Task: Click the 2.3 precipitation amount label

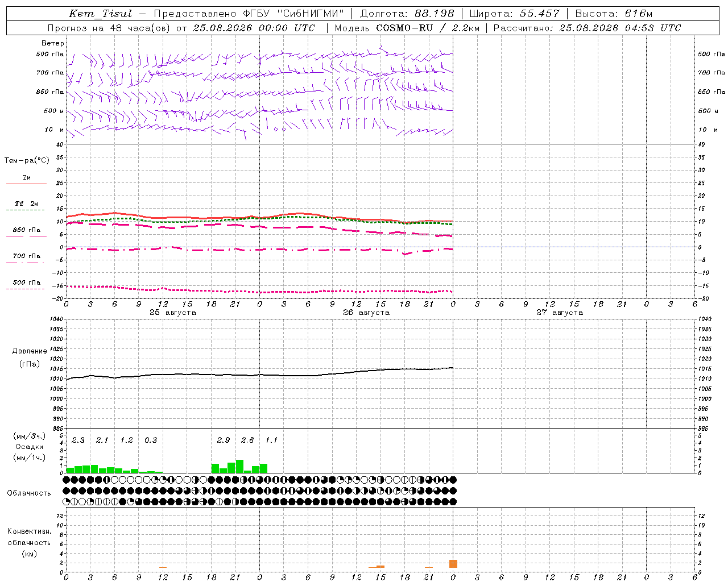Action: (78, 440)
